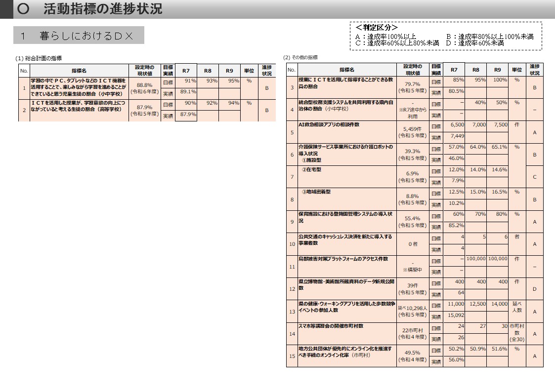Select the C rating for 在宅型 row
This screenshot has width=555, height=392.
[534, 177]
